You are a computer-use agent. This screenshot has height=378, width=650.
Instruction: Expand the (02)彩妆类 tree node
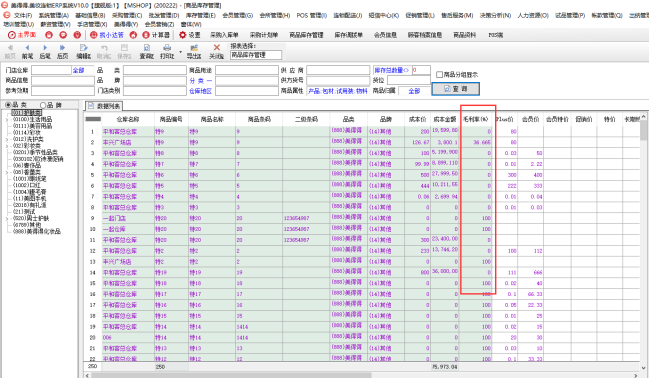[7, 146]
